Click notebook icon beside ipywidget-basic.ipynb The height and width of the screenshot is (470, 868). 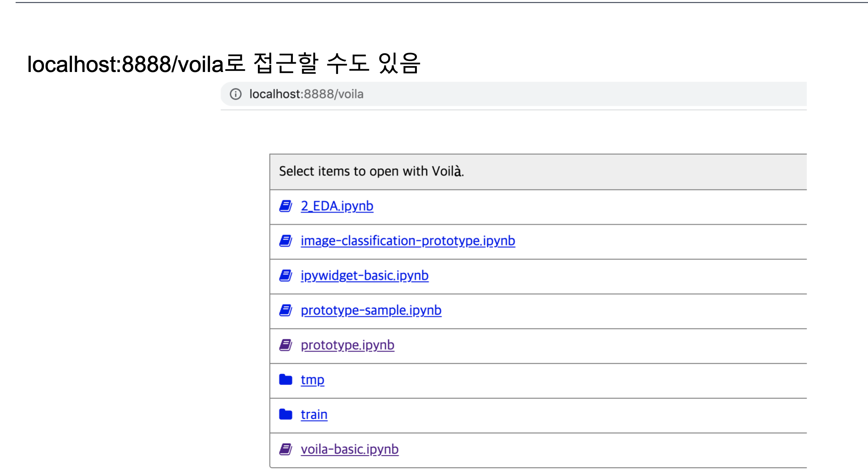pos(286,275)
